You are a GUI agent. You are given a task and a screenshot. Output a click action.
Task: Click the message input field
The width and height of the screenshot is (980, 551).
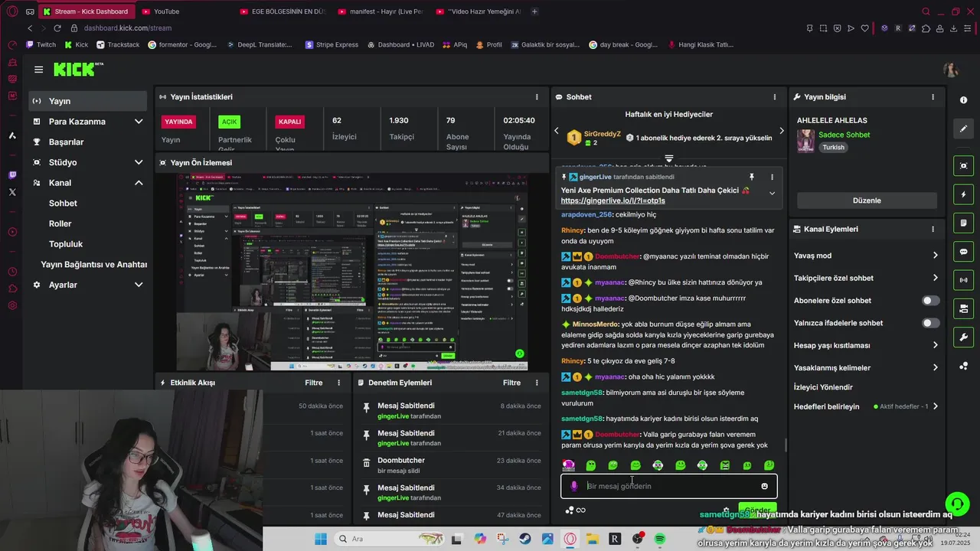pyautogui.click(x=670, y=486)
